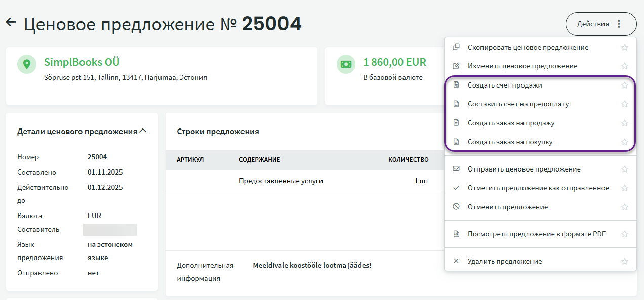The width and height of the screenshot is (644, 300).
Task: Click PDF icon beside Посмотреть предложение
Action: coord(456,234)
